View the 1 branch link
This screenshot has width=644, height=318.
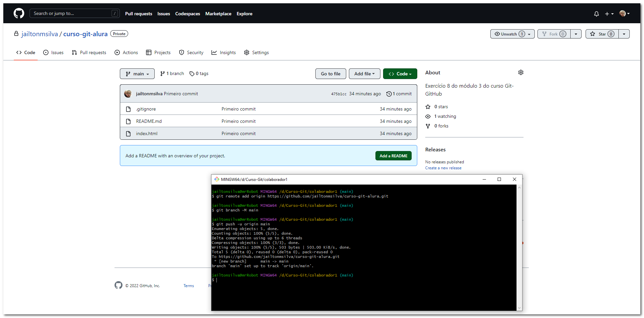tap(172, 74)
